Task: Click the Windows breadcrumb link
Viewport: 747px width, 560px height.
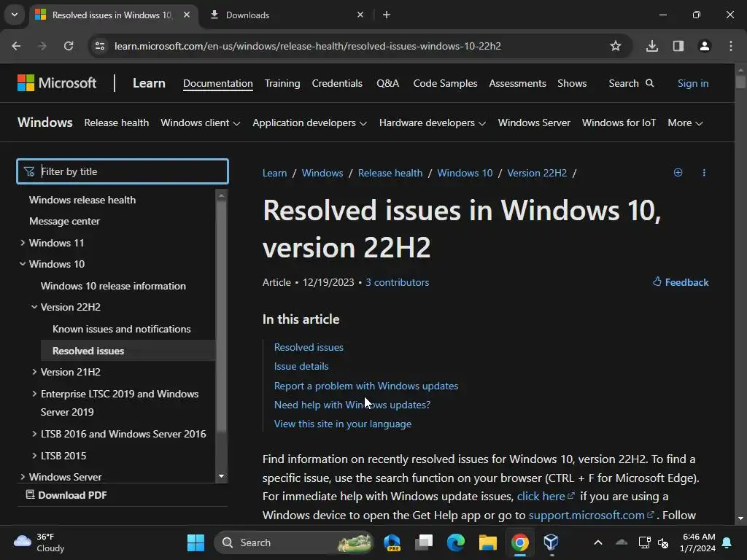Action: click(322, 173)
